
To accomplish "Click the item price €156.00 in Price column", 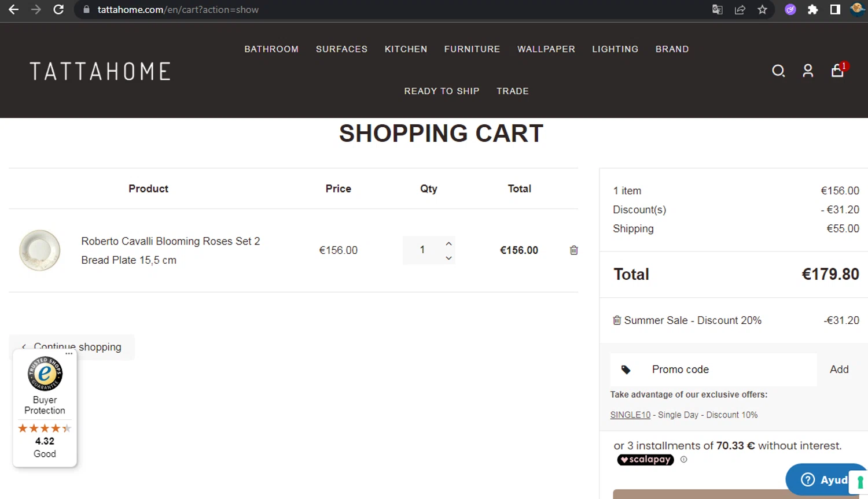I will tap(339, 250).
